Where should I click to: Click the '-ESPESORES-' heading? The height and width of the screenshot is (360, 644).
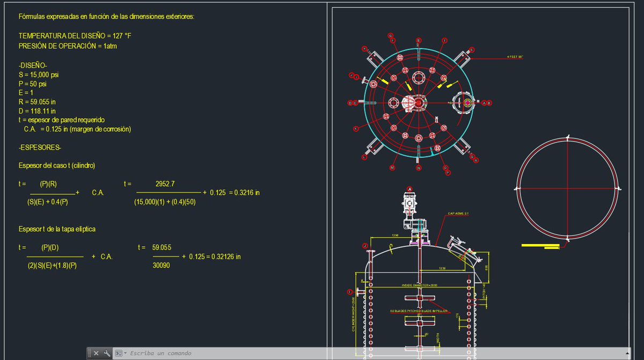40,148
